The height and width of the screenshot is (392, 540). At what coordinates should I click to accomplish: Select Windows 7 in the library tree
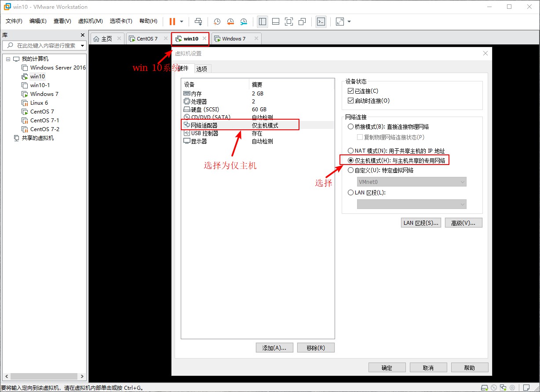pos(44,94)
